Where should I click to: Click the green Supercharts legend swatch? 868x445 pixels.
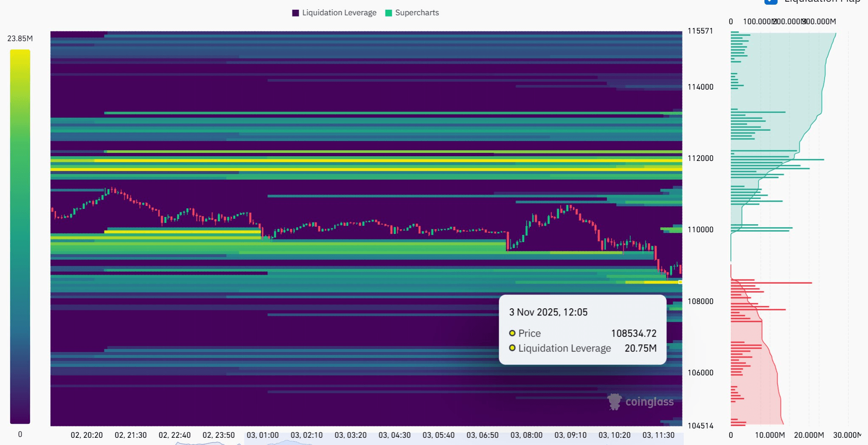(388, 13)
